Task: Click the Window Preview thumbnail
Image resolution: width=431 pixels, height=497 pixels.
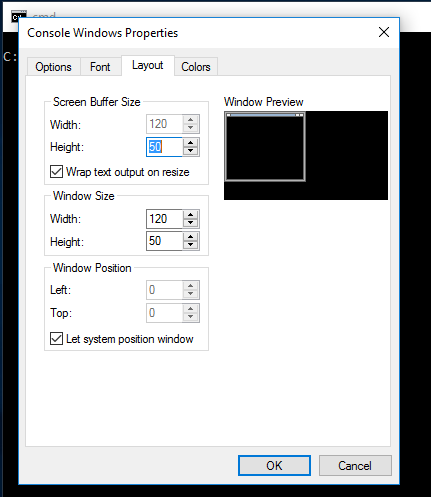Action: [306, 155]
